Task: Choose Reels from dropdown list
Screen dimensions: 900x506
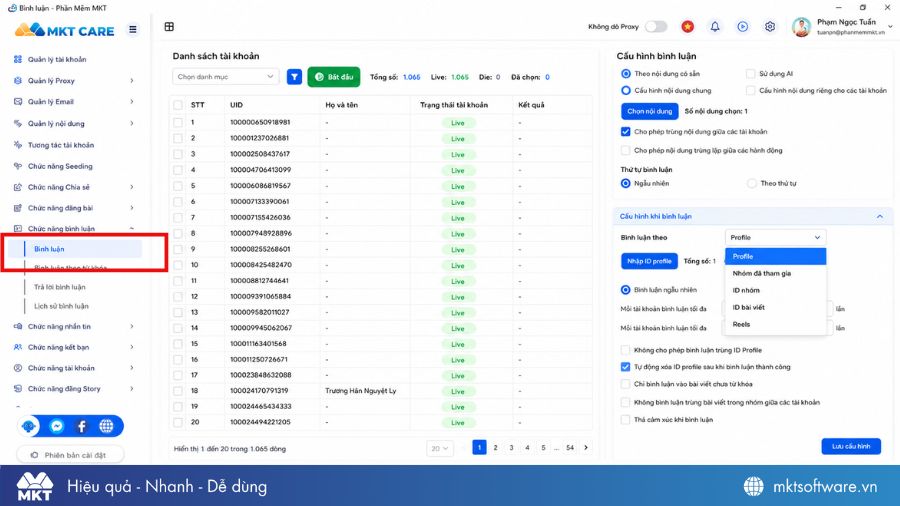Action: click(775, 324)
